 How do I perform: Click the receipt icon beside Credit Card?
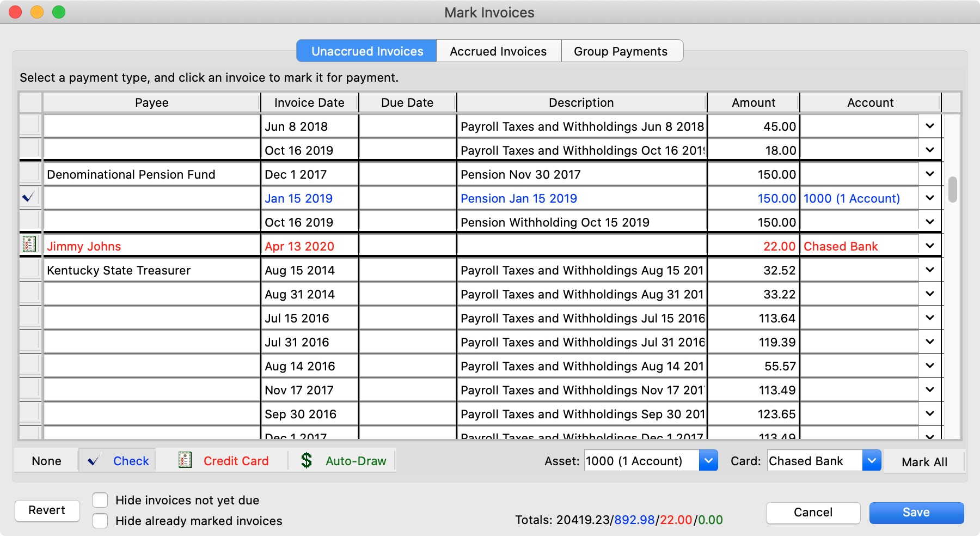(185, 461)
